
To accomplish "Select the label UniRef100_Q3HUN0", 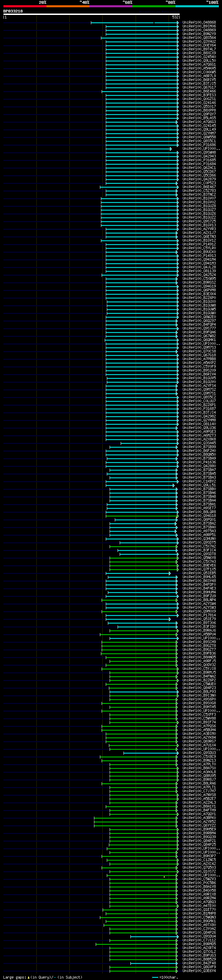I will coord(199,539).
